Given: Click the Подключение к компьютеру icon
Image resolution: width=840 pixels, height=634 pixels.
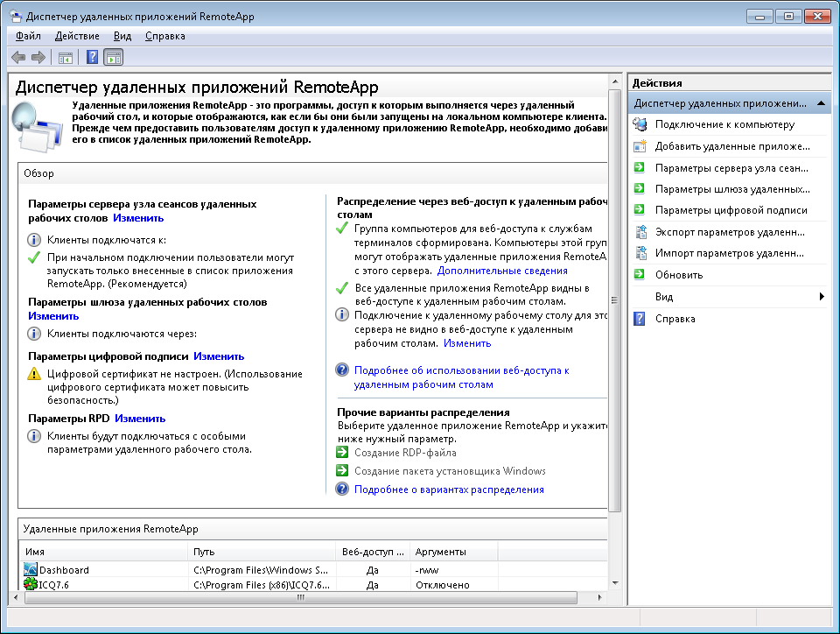Looking at the screenshot, I should pyautogui.click(x=640, y=124).
